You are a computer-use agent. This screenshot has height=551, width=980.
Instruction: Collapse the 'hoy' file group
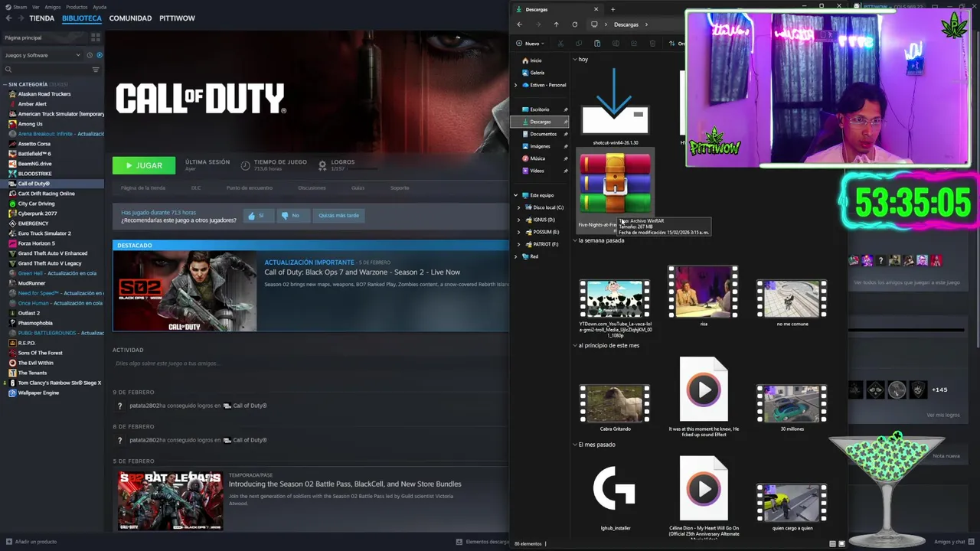coord(575,60)
